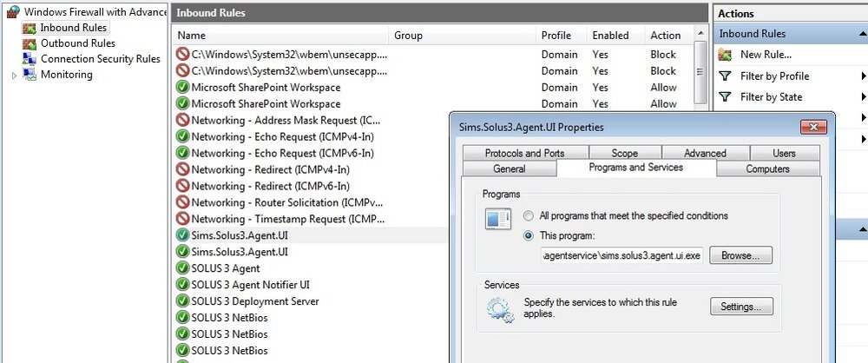868x363 pixels.
Task: Click the New Rule icon in Actions
Action: (725, 55)
